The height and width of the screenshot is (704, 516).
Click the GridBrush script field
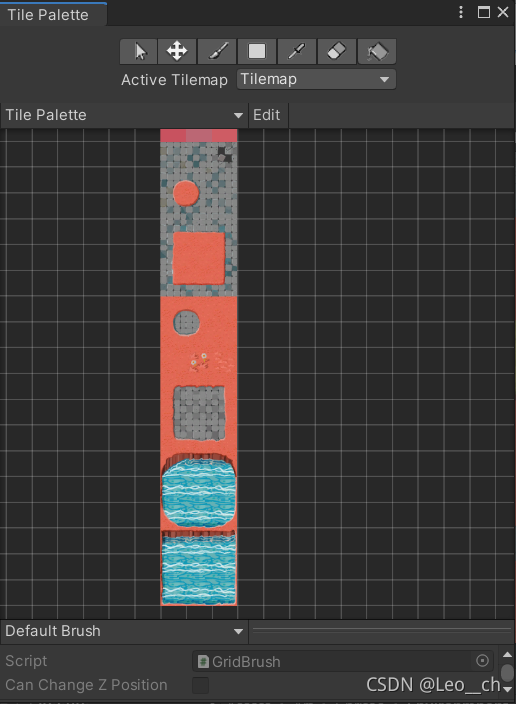pyautogui.click(x=343, y=661)
